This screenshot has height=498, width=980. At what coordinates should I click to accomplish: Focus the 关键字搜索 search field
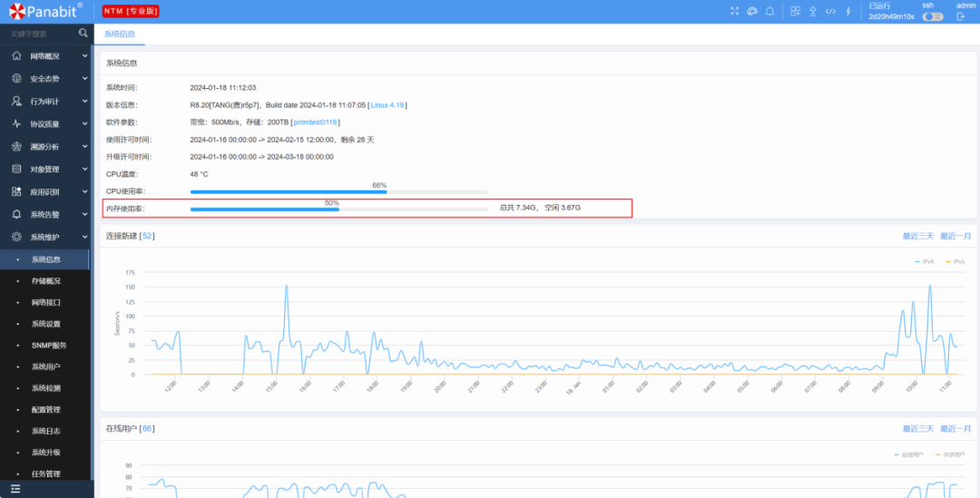click(x=41, y=34)
